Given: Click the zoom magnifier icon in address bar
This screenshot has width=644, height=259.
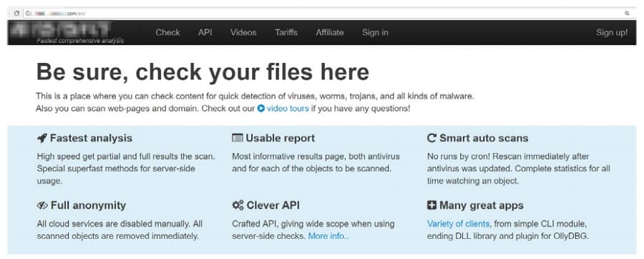Looking at the screenshot, I should pyautogui.click(x=627, y=14).
